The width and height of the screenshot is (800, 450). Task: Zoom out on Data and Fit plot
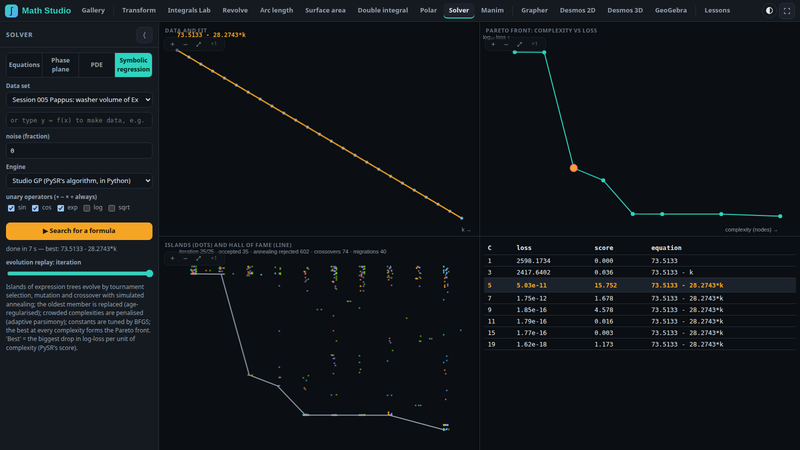(185, 44)
